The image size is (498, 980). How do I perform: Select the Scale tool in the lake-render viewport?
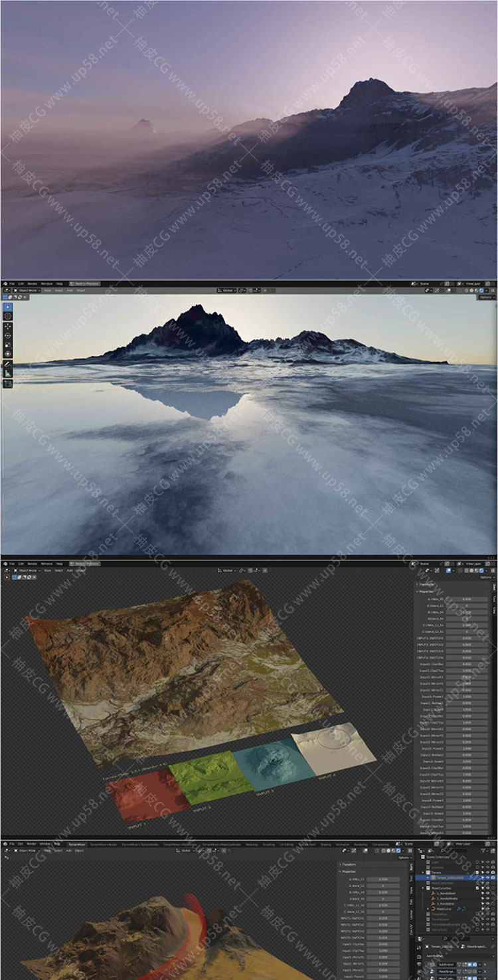pyautogui.click(x=8, y=345)
